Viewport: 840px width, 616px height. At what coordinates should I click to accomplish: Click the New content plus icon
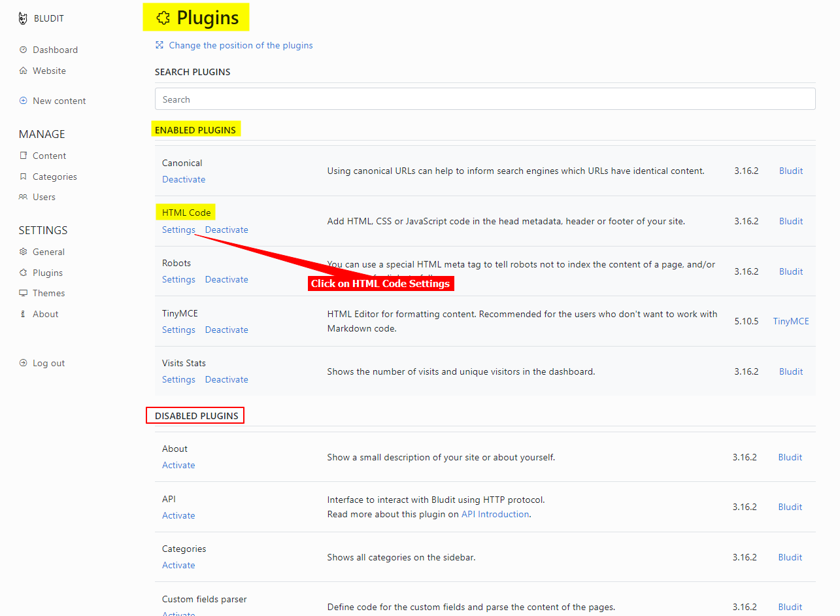[24, 101]
